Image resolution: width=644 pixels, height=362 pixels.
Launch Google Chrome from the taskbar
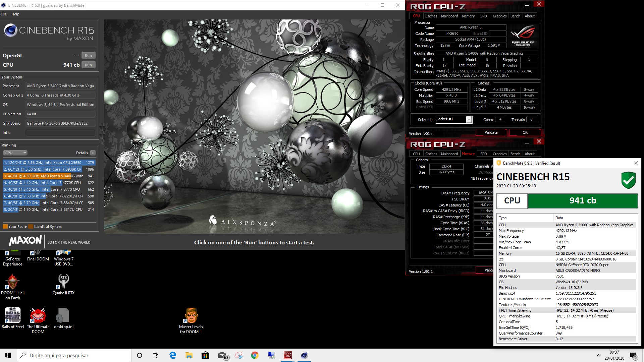pyautogui.click(x=255, y=355)
